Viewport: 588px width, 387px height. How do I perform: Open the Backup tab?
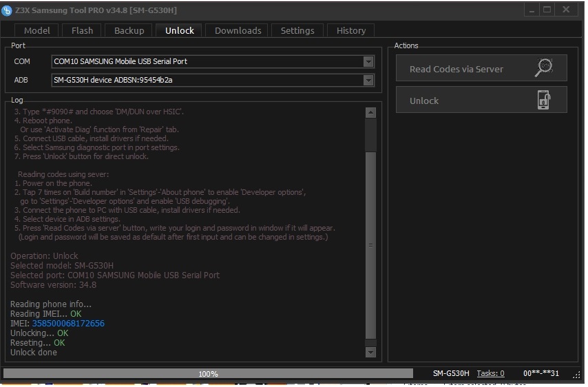[129, 31]
